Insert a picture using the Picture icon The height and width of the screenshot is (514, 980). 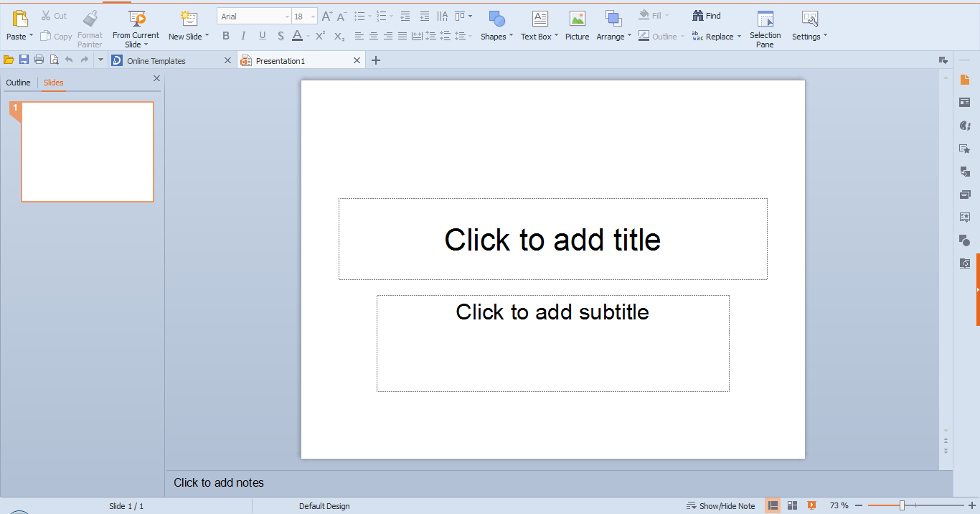(x=577, y=19)
